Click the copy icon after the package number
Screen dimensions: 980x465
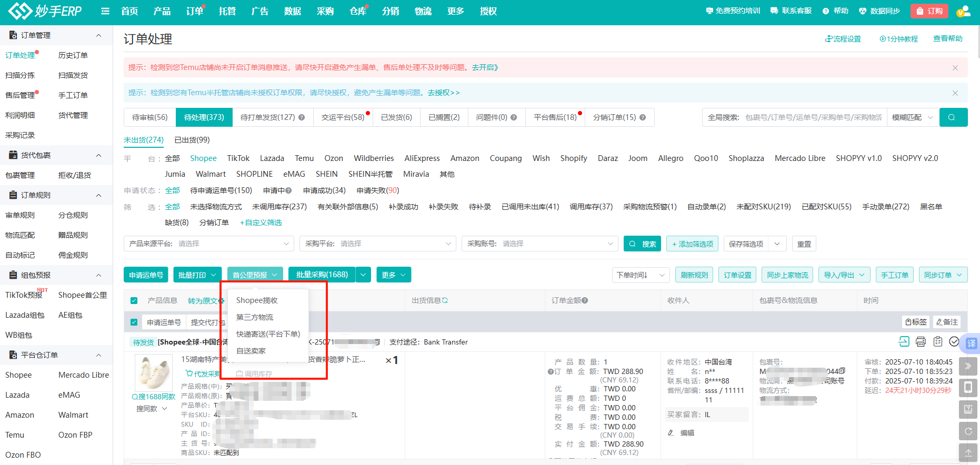tap(842, 371)
